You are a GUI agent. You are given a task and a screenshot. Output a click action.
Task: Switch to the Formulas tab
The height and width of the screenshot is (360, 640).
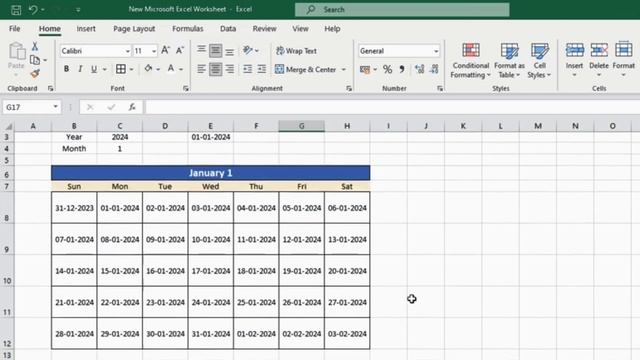pyautogui.click(x=188, y=29)
